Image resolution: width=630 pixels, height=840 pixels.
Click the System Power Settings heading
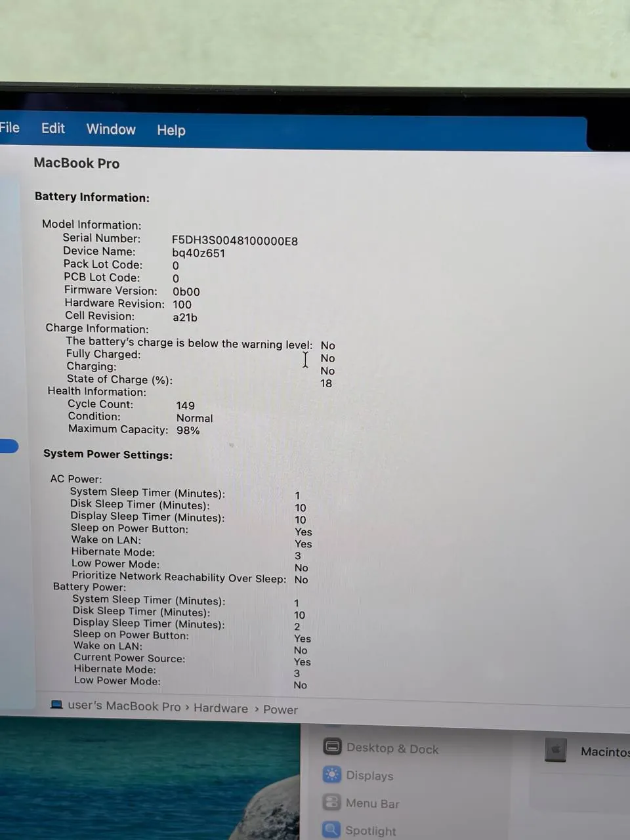point(108,454)
